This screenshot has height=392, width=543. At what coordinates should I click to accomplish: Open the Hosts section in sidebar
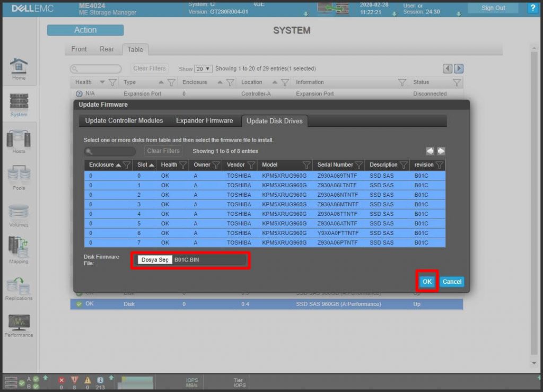click(19, 141)
